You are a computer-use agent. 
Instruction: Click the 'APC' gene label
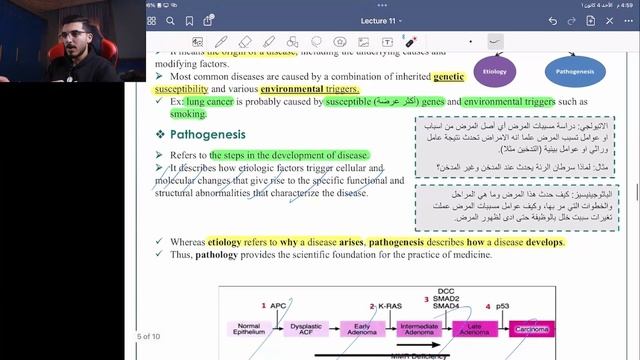[x=278, y=306]
